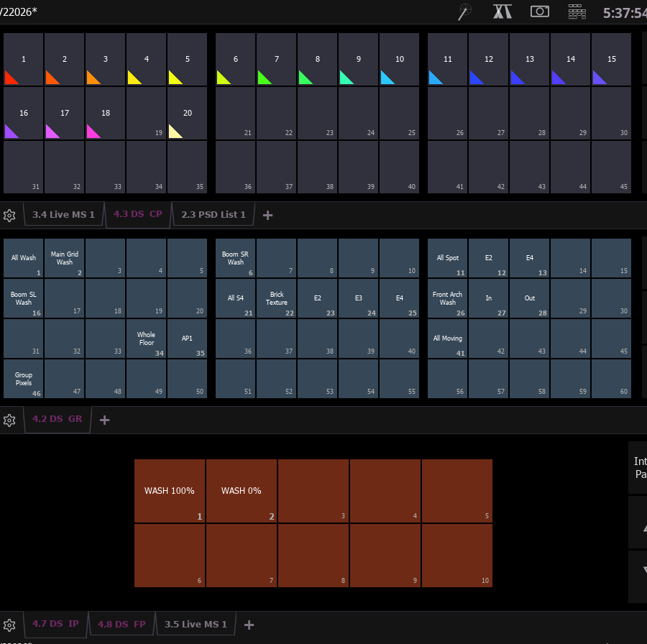The width and height of the screenshot is (647, 644).
Task: Select the Whole Floor group
Action: tap(146, 339)
